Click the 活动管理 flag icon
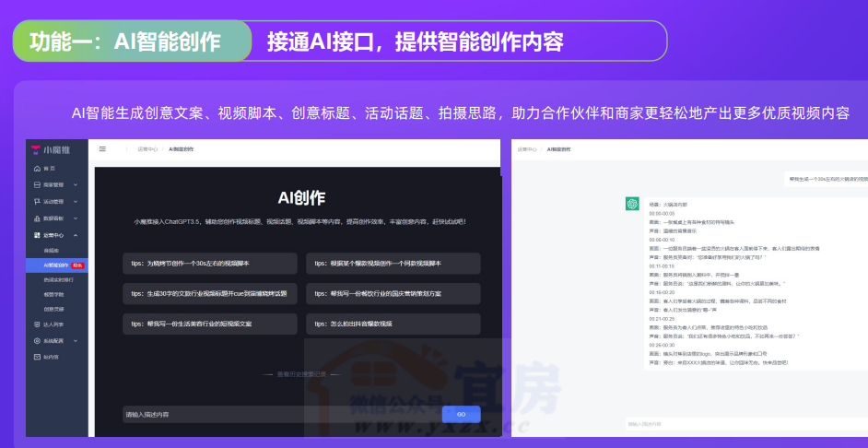 37,201
